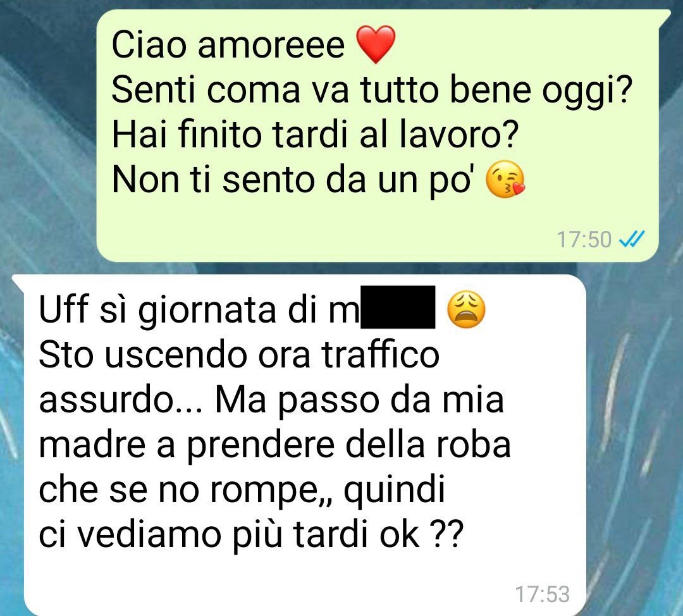Select the "Ciao amoreee" line
683x616 pixels.
tap(228, 45)
